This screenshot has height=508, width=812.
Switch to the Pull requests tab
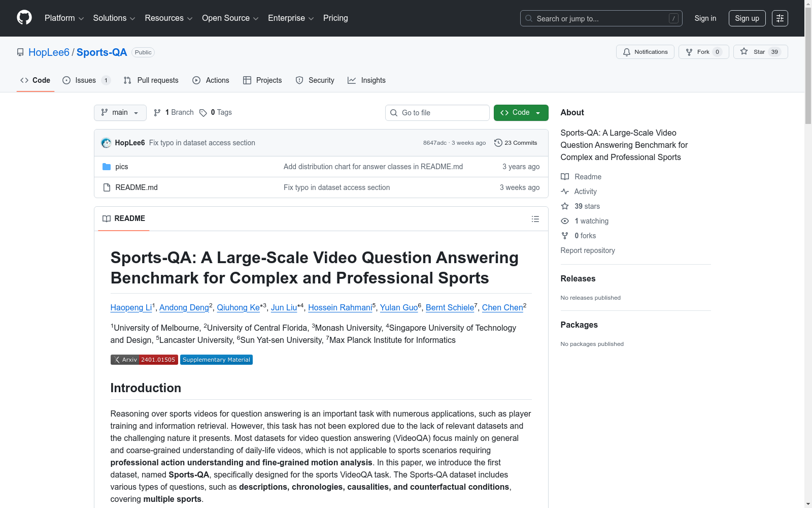151,80
